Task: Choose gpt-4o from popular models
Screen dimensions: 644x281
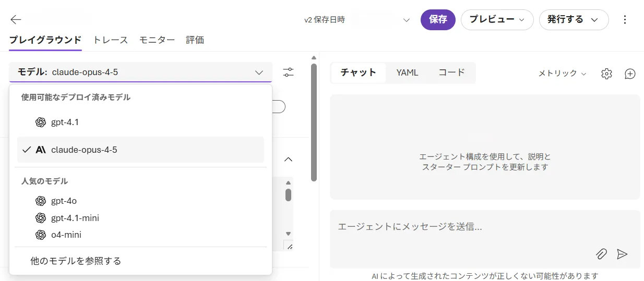Action: [140, 201]
